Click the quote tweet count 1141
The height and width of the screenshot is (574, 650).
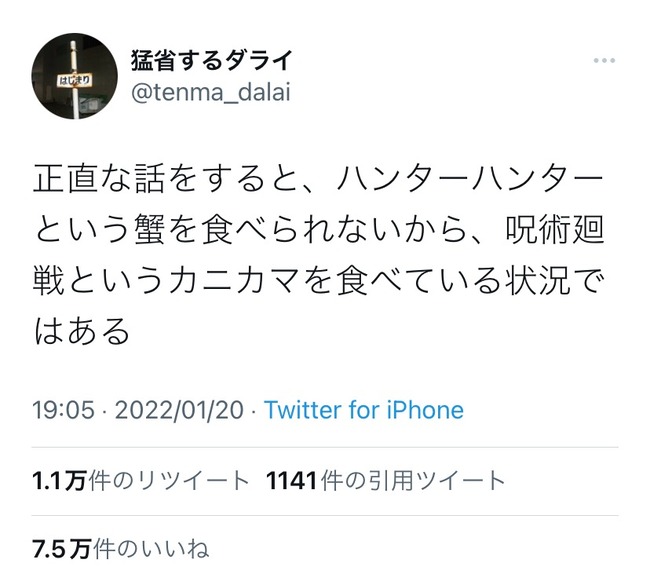coord(292,481)
